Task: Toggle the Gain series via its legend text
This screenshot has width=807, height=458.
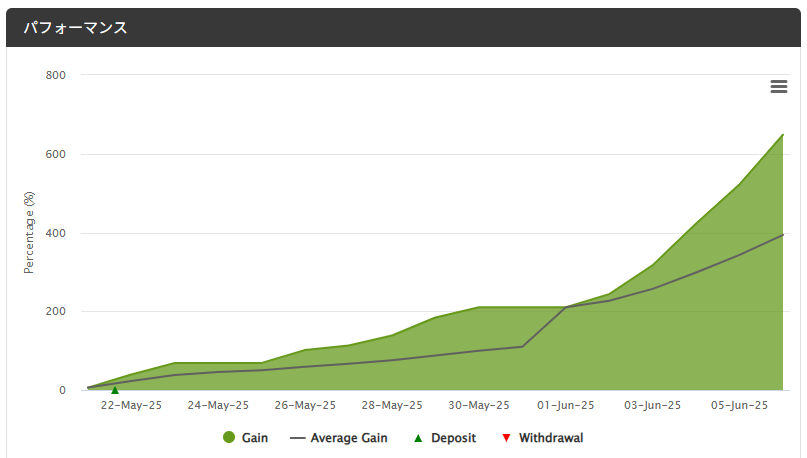Action: click(254, 438)
